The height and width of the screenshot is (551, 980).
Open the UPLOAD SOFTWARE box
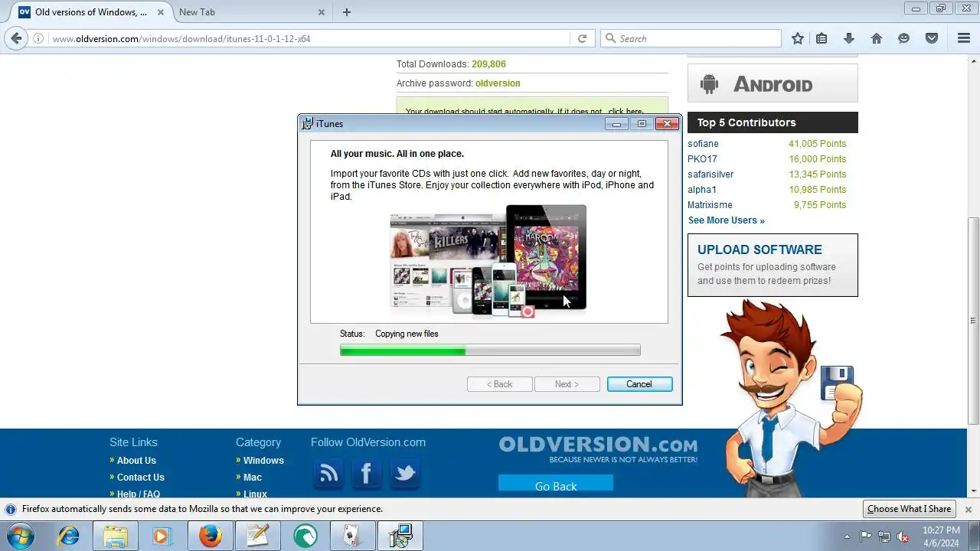tap(773, 265)
